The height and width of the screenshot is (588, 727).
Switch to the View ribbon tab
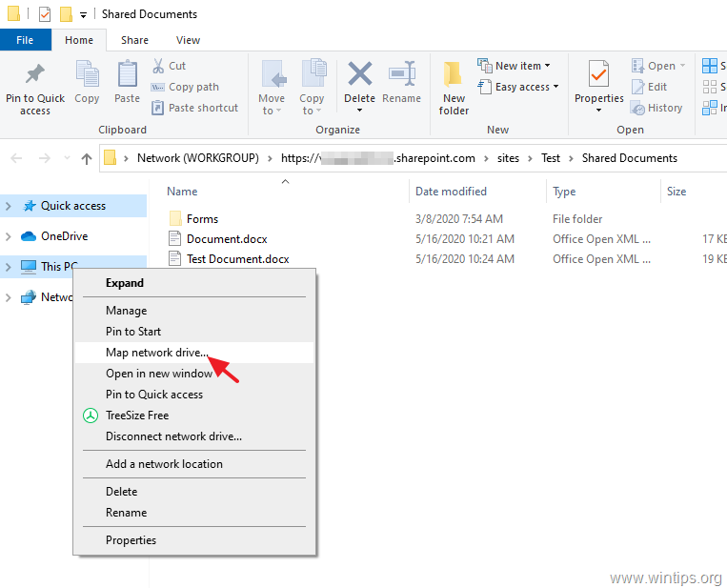188,40
